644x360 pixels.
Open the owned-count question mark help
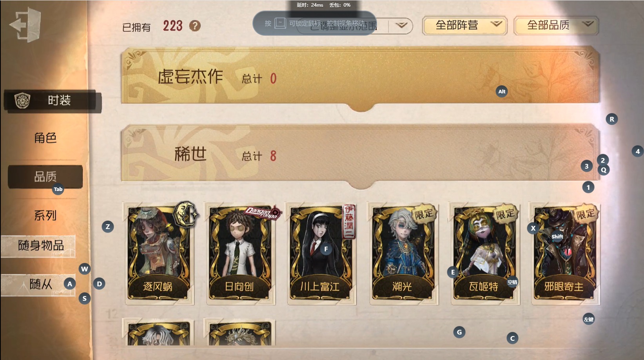point(195,26)
